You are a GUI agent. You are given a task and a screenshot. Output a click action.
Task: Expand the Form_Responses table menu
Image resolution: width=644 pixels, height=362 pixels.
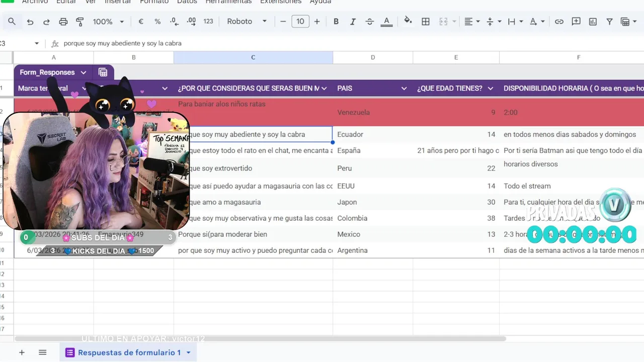click(84, 72)
